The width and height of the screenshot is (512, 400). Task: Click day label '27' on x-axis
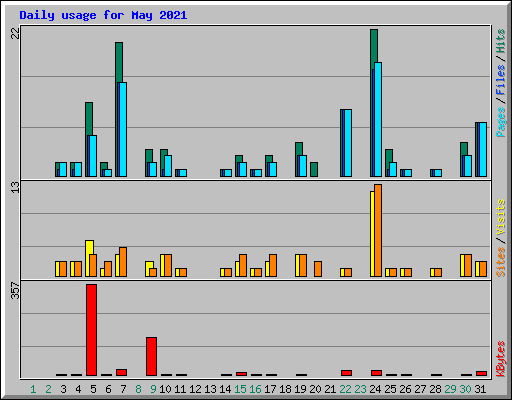point(420,389)
